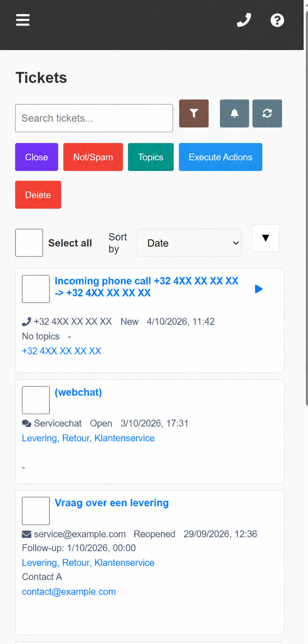Click Follow-up: 1/10/2026, 00:00 text
Viewport: 308px width, 644px height.
(79, 548)
